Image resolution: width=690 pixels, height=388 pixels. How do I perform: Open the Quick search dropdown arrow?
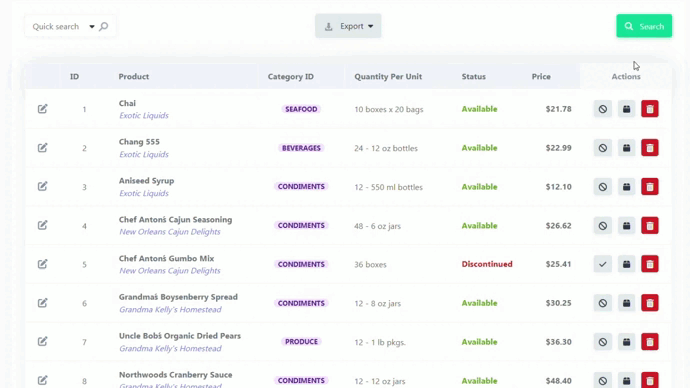(x=92, y=26)
